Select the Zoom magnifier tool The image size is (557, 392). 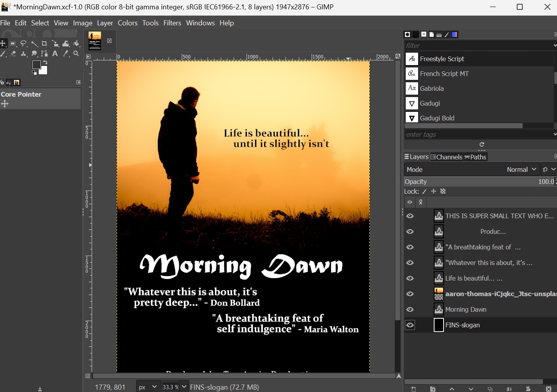76,54
